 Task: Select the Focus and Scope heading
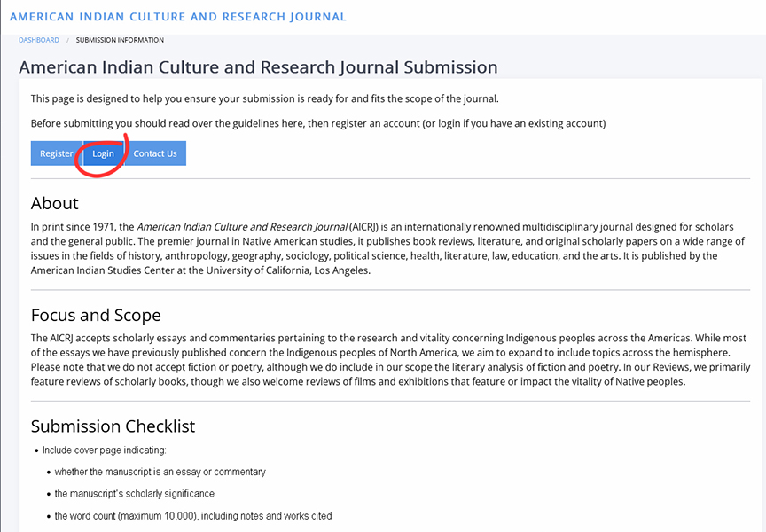pos(96,315)
